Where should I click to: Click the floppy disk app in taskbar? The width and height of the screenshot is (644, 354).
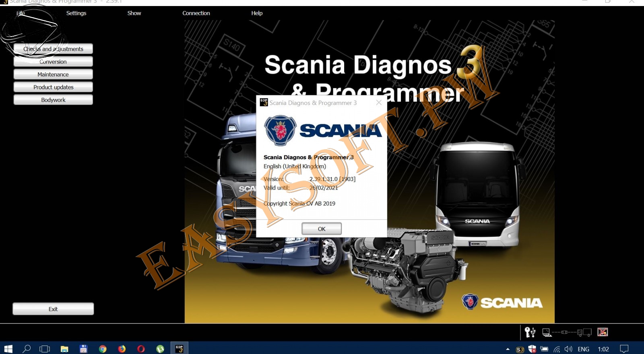(x=83, y=349)
